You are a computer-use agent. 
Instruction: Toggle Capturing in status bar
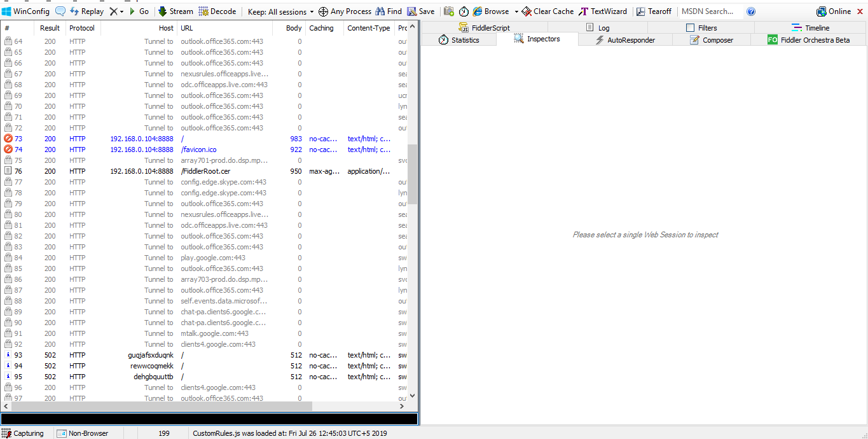tap(23, 433)
